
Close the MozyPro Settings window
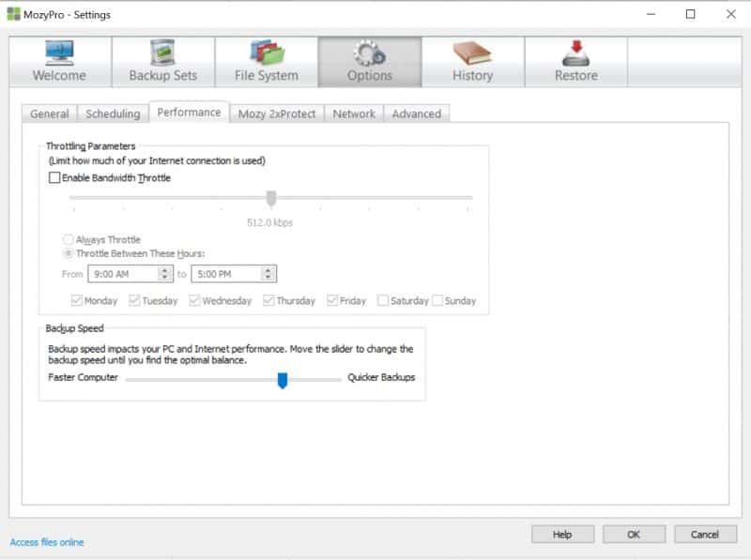tap(731, 14)
